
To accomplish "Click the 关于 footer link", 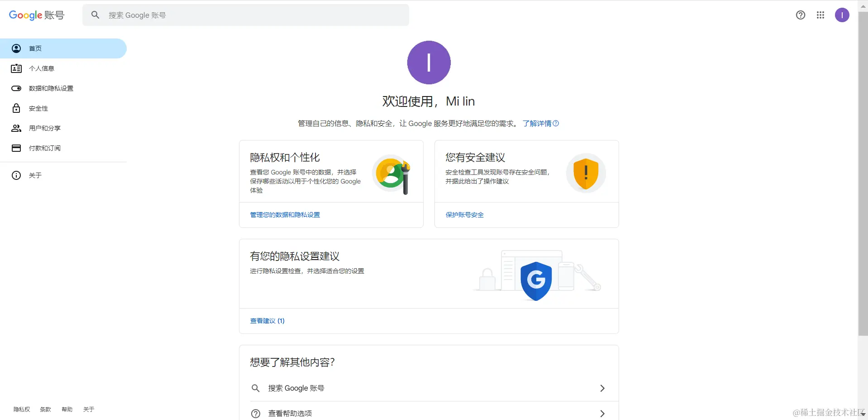I will coord(89,410).
